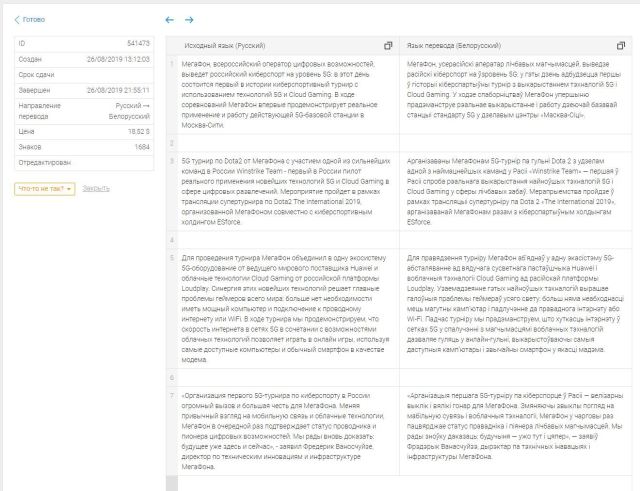Click empty source cell in row 6

288,378
